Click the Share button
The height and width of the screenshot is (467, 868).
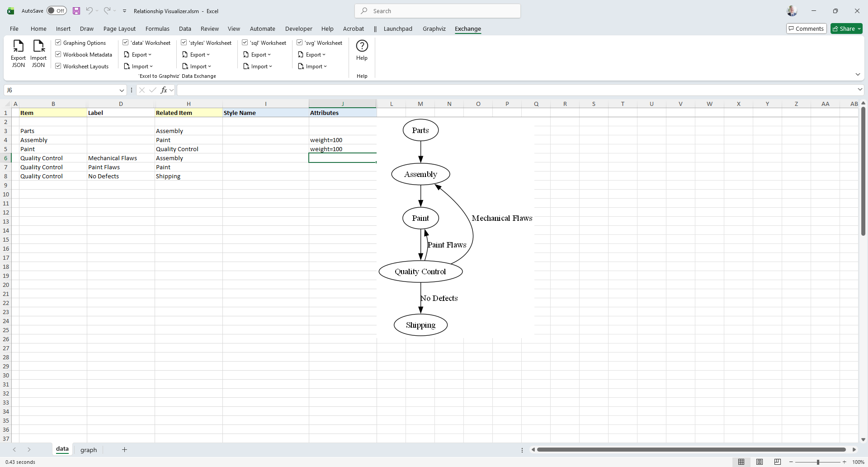pyautogui.click(x=846, y=29)
